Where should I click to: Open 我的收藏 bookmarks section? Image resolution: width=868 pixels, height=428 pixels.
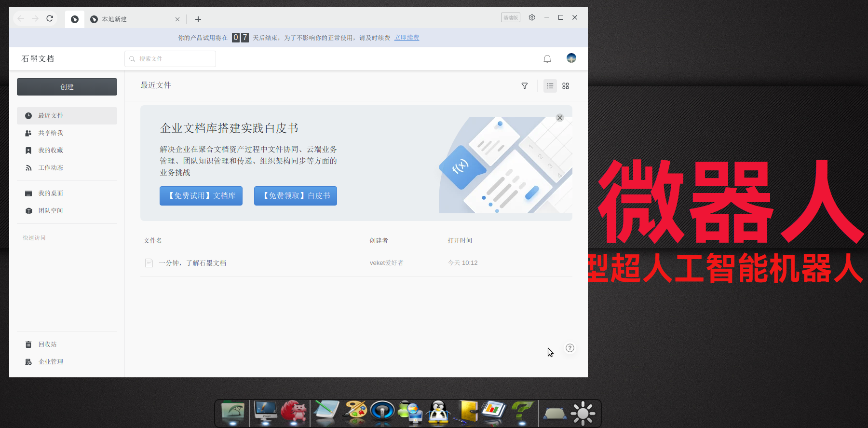coord(67,151)
